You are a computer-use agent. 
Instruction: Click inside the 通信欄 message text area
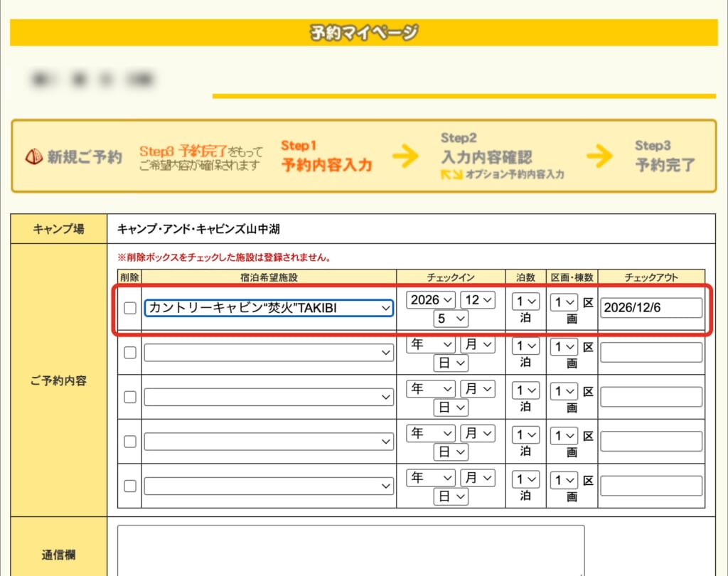click(351, 551)
